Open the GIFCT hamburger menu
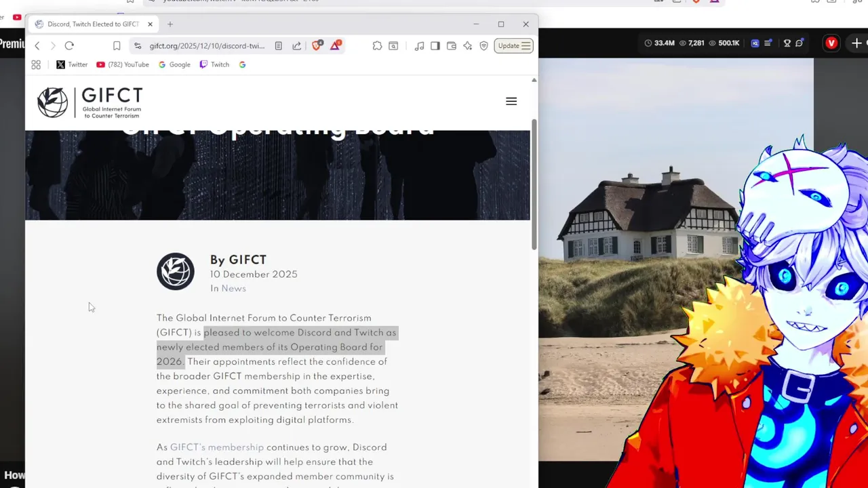Screen dimensions: 868x488 point(511,101)
